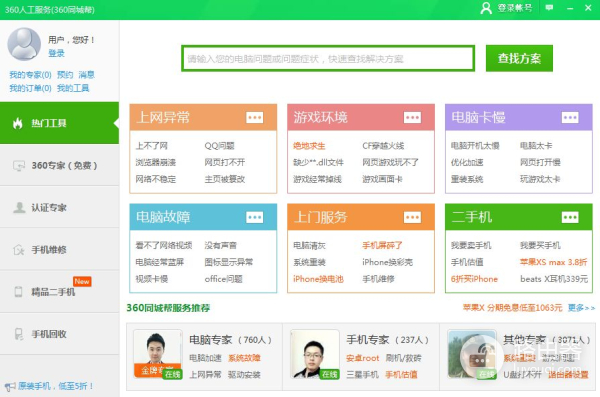Viewport: 600px width, 397px height.
Task: Click the megaphone icon at the bottom left
Action: [x=10, y=386]
